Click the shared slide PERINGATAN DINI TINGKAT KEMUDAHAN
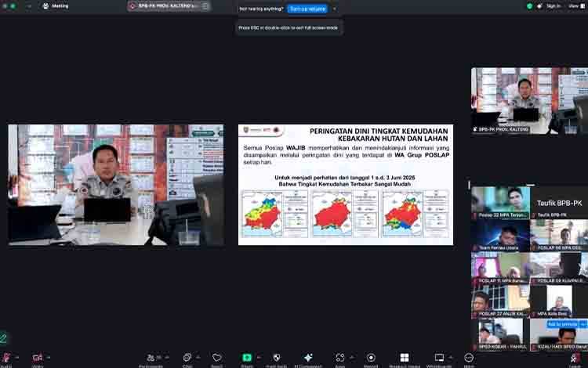 point(346,185)
